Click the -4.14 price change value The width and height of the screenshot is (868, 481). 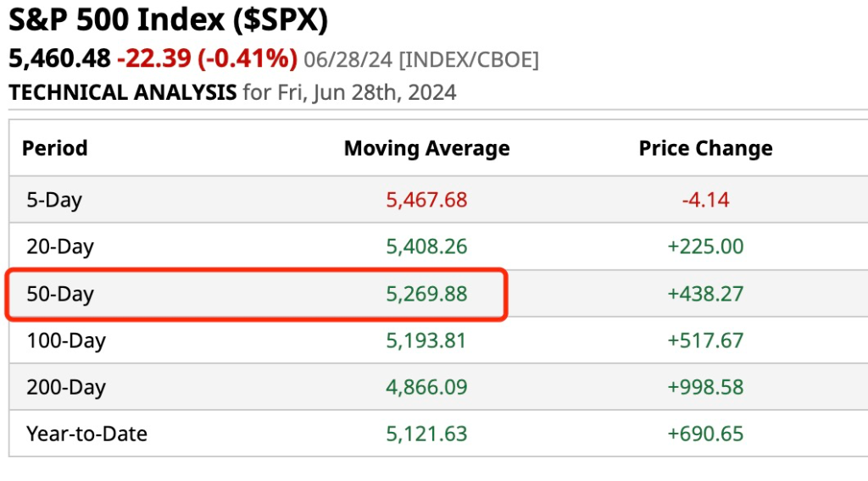705,201
